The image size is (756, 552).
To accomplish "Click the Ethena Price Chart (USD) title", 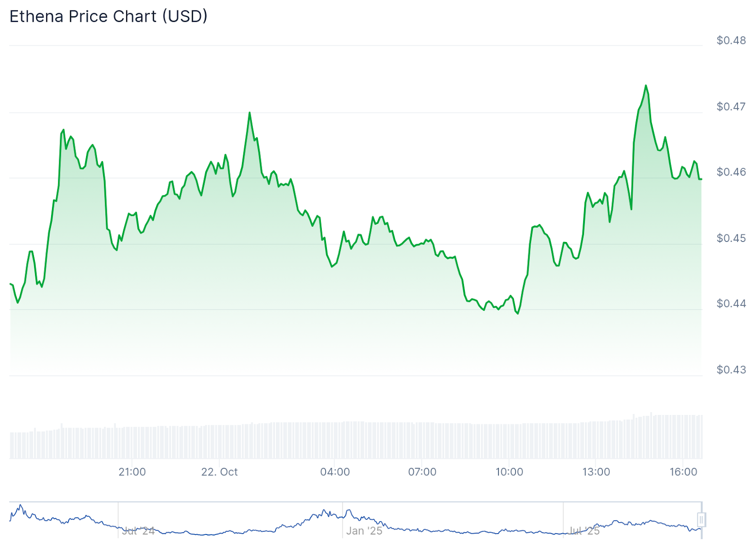I will point(109,17).
